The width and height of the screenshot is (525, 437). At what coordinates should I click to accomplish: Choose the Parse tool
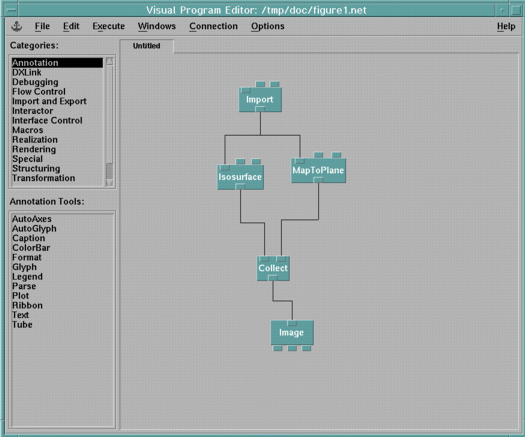tap(24, 286)
